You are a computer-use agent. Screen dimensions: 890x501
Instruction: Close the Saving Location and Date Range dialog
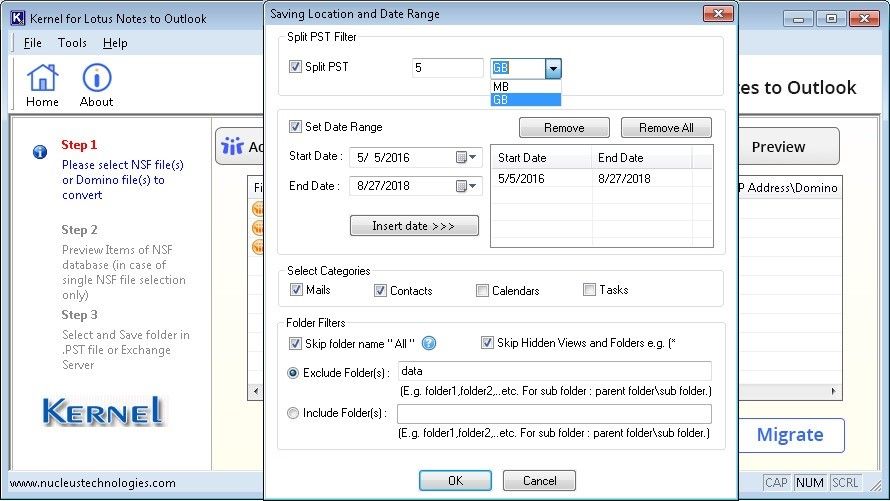point(718,14)
